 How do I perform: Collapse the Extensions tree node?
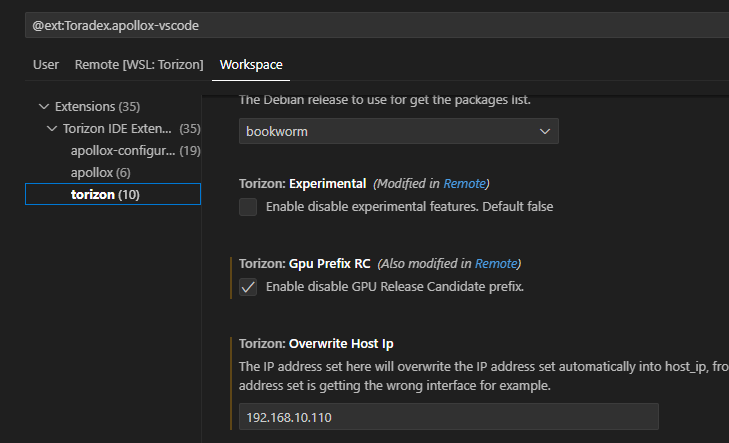pos(44,106)
